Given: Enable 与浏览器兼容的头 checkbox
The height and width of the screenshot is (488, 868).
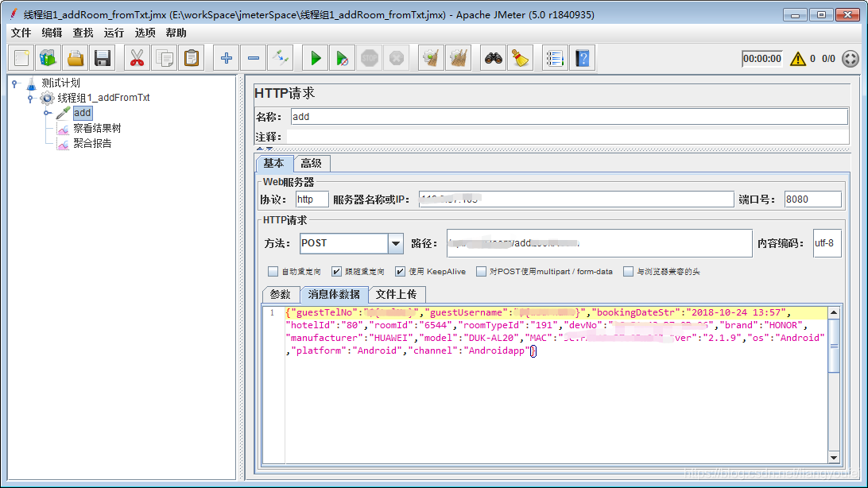Looking at the screenshot, I should pyautogui.click(x=628, y=272).
